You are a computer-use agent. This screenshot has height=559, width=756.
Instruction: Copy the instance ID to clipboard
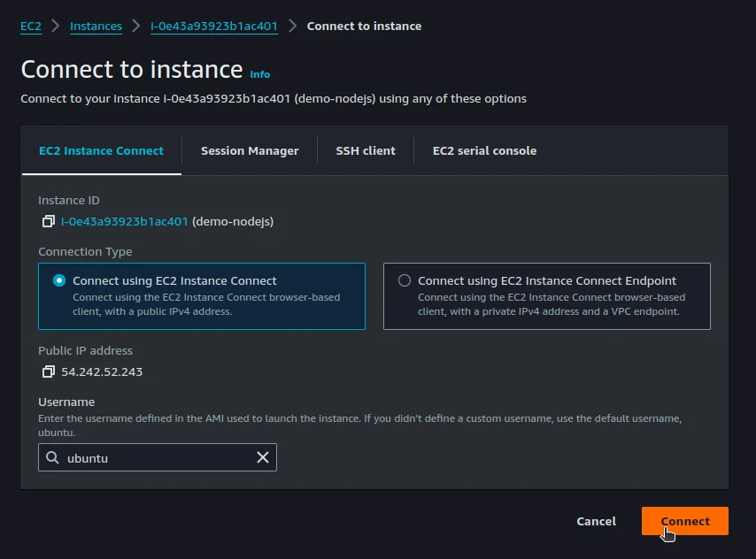point(49,221)
